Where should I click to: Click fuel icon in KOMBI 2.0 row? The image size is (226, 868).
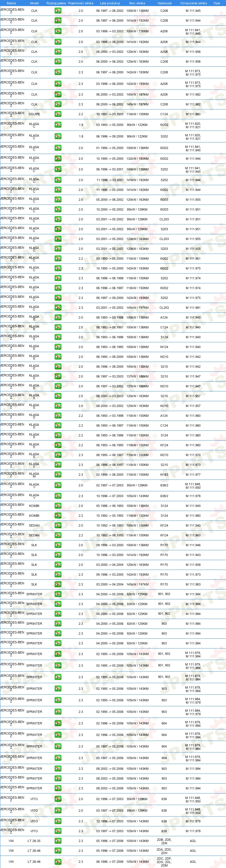click(x=58, y=505)
